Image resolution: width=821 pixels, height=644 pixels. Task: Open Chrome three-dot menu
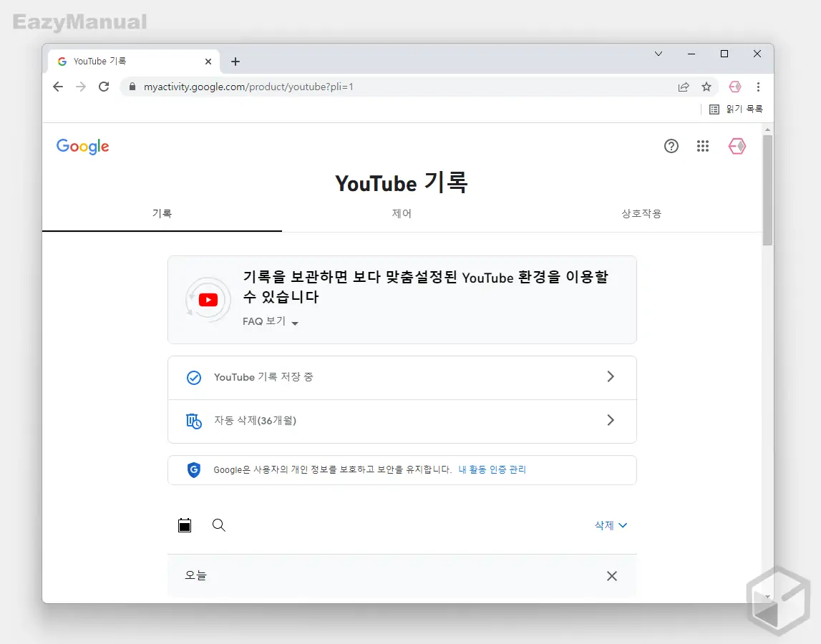pos(758,87)
